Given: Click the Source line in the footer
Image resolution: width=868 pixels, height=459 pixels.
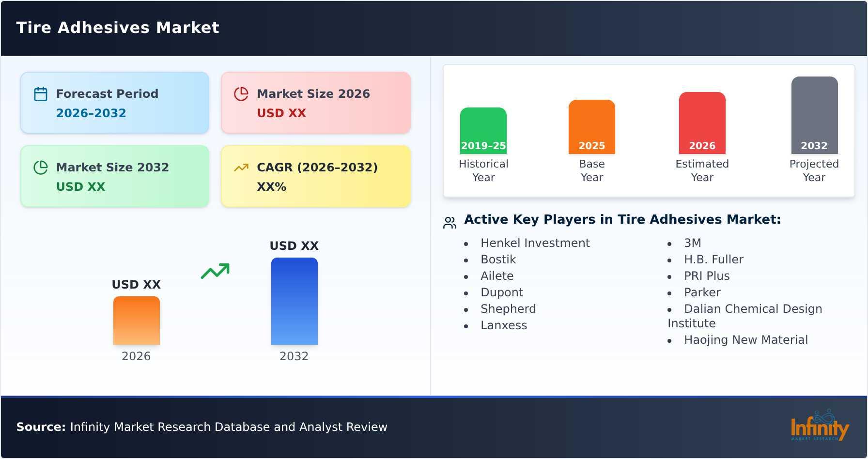Looking at the screenshot, I should 202,427.
